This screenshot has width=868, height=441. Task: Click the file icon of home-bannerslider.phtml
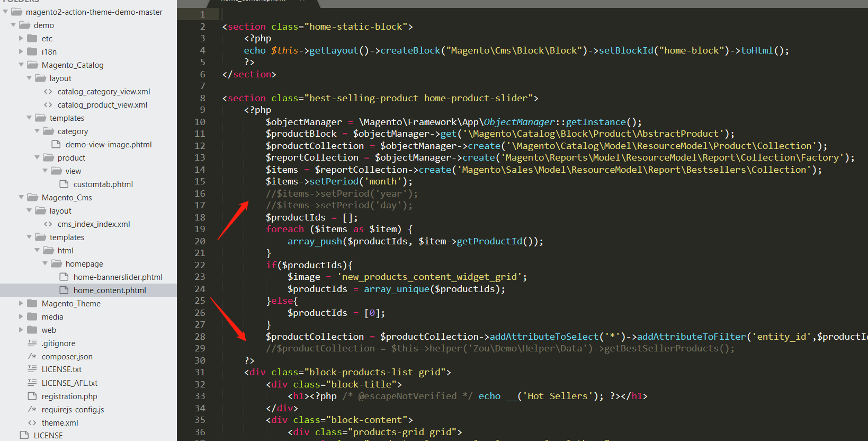click(x=64, y=277)
